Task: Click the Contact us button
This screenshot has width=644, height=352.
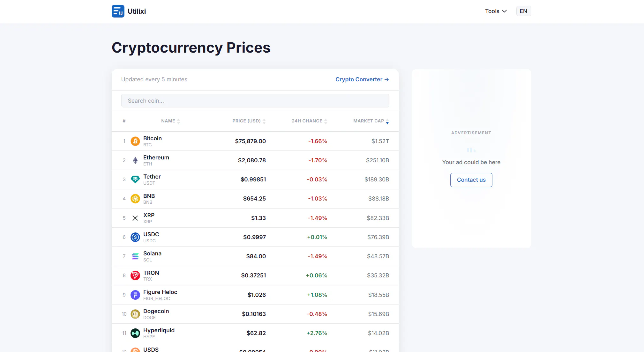Action: (x=471, y=180)
